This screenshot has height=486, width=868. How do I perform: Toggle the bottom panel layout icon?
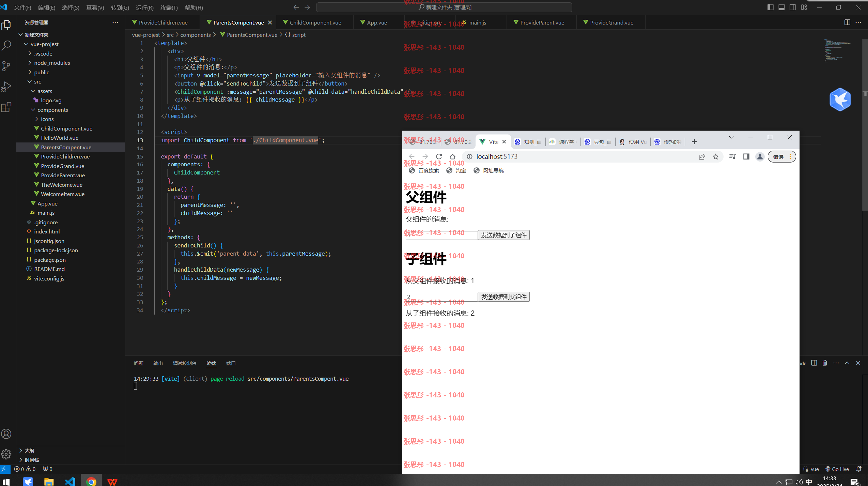(782, 7)
